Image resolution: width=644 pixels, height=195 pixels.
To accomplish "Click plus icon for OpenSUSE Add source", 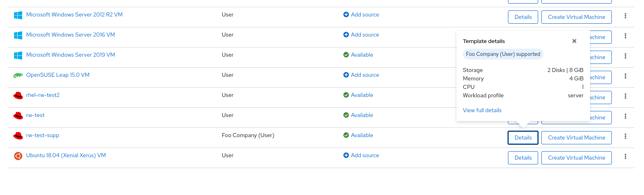I will click(346, 75).
